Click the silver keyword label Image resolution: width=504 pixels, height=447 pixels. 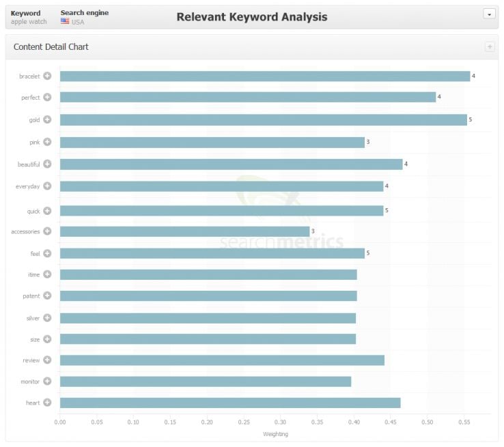click(x=33, y=318)
